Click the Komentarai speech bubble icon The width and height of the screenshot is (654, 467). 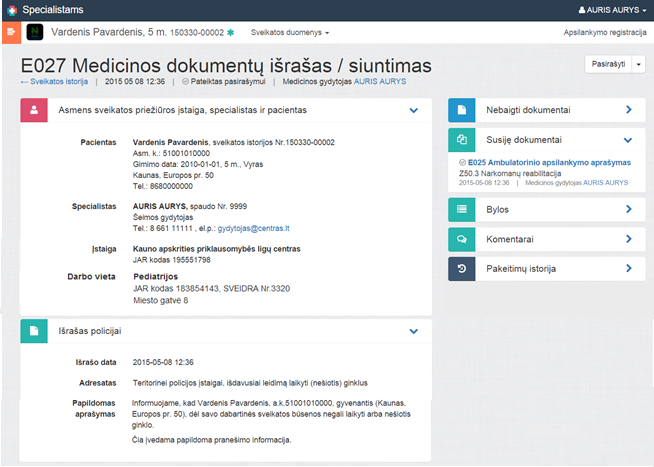click(461, 240)
